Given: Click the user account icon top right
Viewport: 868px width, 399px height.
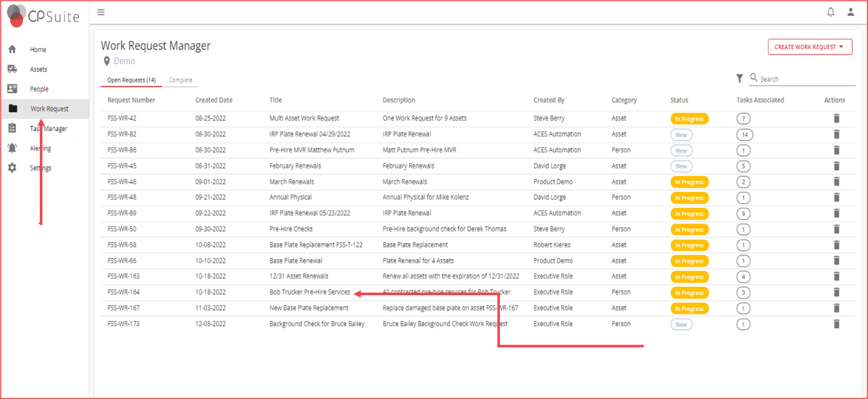Looking at the screenshot, I should coord(849,12).
